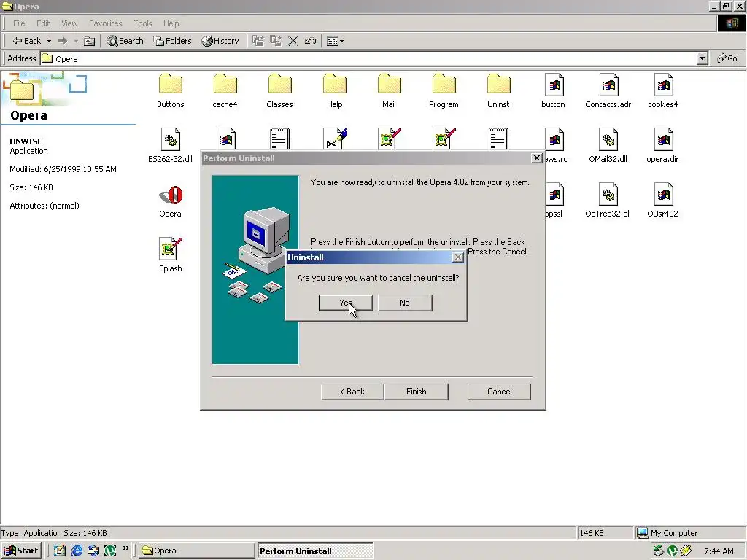Go up one folder level
The image size is (747, 560).
pyautogui.click(x=89, y=41)
